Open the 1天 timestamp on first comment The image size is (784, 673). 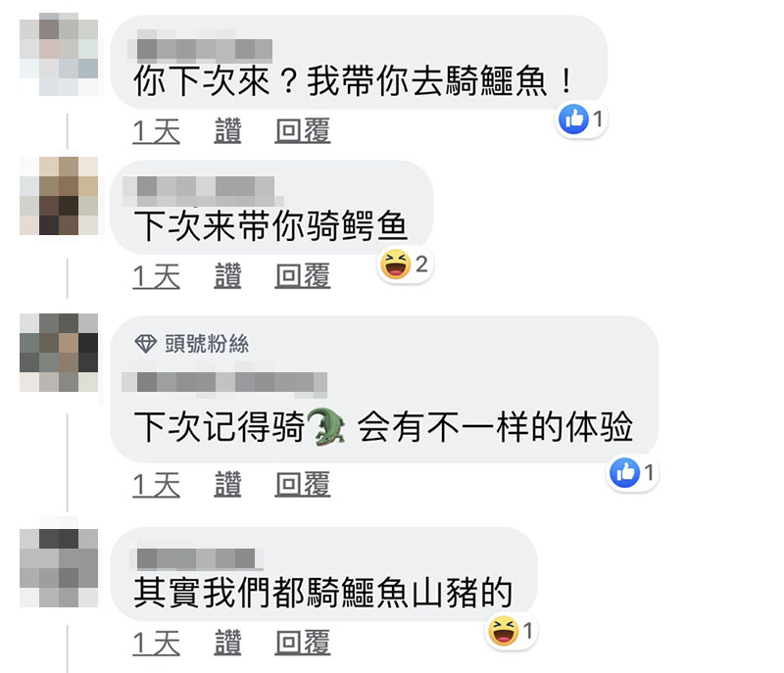pos(157,132)
